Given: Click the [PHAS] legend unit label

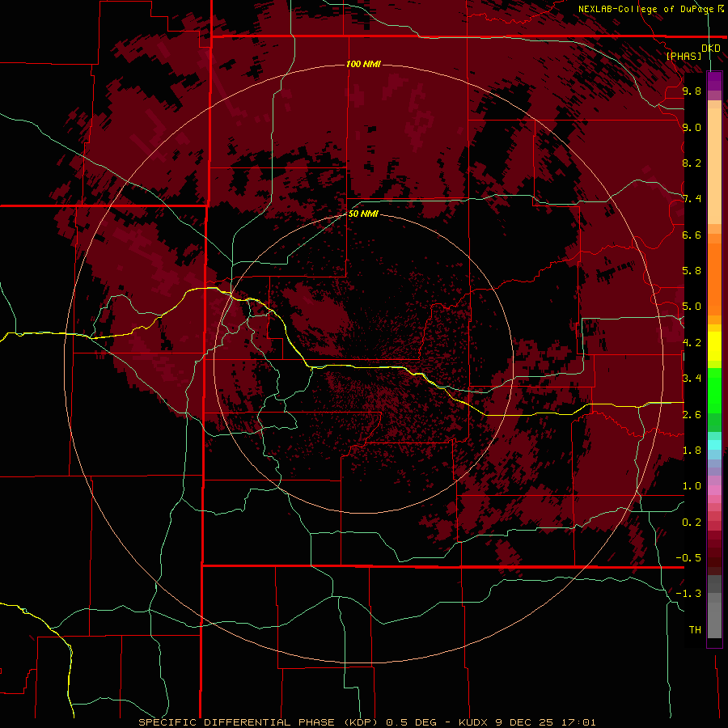Looking at the screenshot, I should (x=684, y=56).
